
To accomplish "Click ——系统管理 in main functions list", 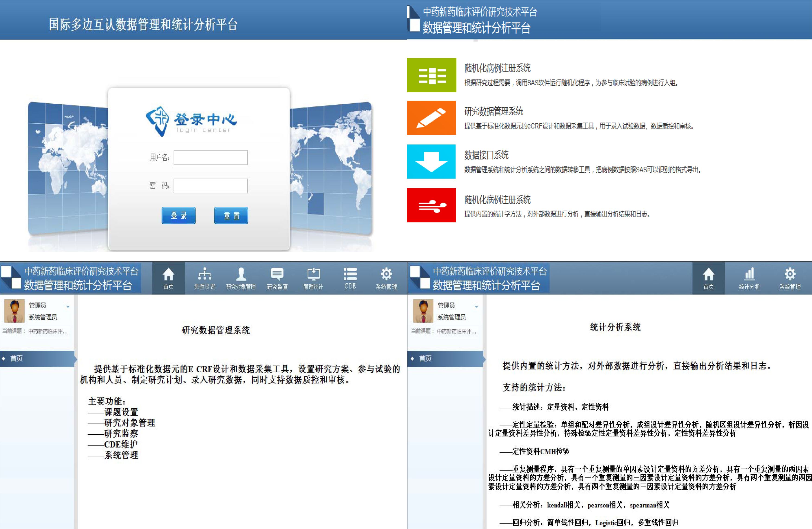I will tap(113, 455).
